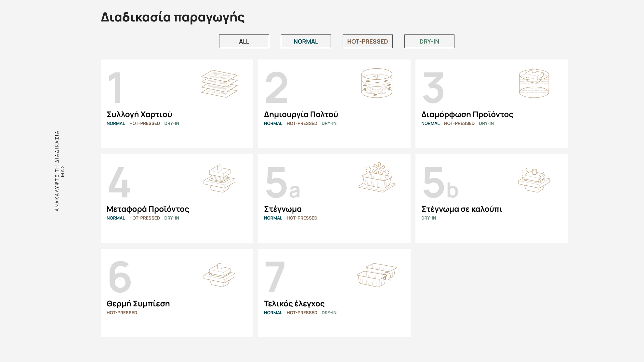
Task: Click the product transfer mold icon
Action: [219, 179]
